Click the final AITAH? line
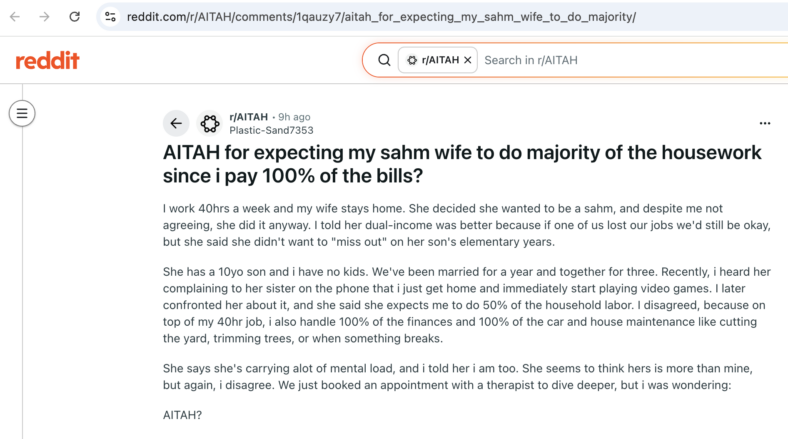788x439 pixels. click(182, 415)
